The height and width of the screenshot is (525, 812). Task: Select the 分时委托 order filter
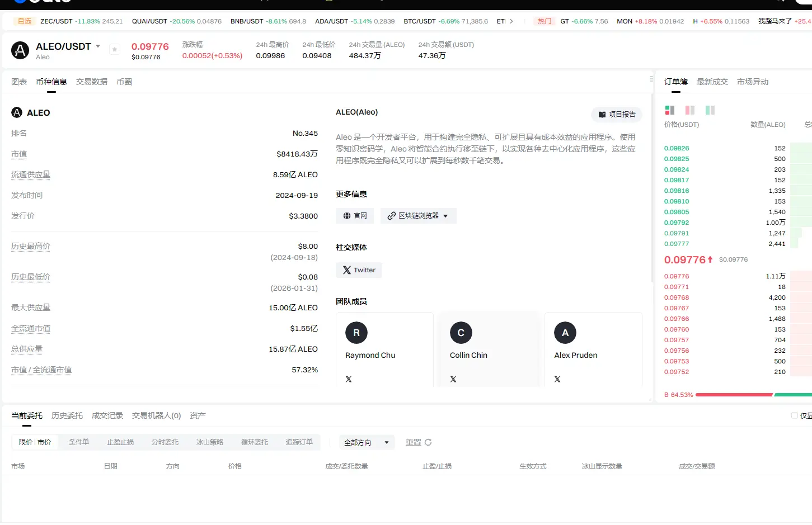tap(165, 442)
